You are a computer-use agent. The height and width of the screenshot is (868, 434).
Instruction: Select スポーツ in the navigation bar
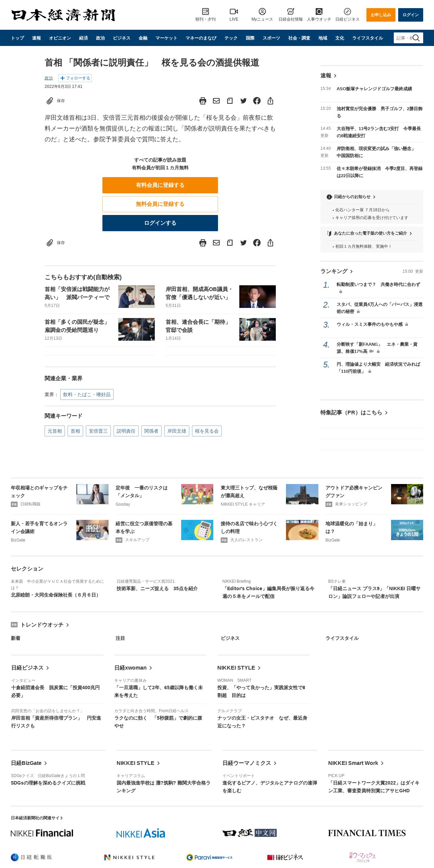[x=271, y=38]
